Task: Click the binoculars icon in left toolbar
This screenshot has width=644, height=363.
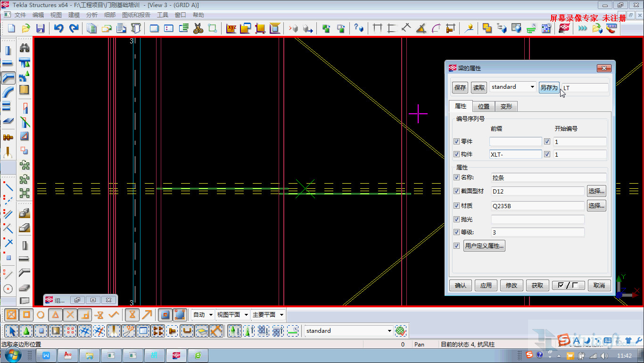Action: [25, 48]
